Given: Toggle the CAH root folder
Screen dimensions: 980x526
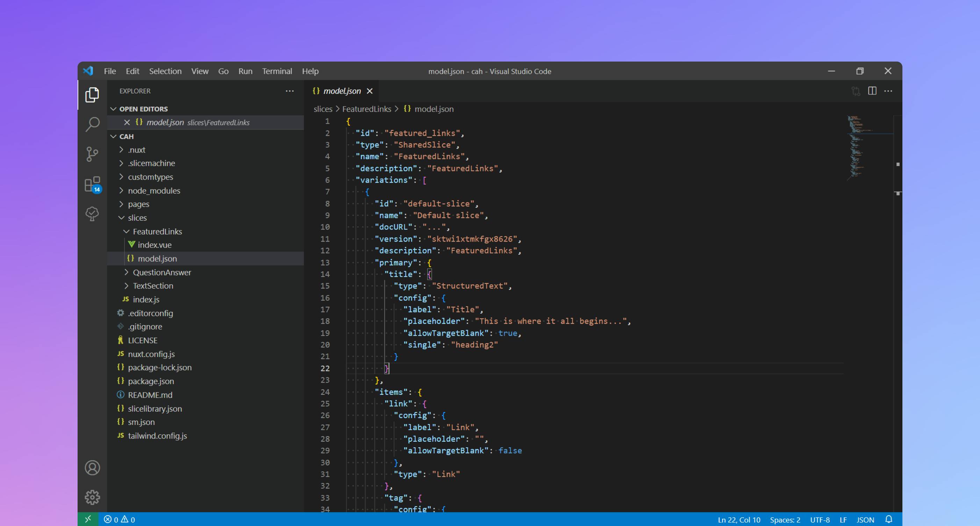Looking at the screenshot, I should click(x=127, y=136).
